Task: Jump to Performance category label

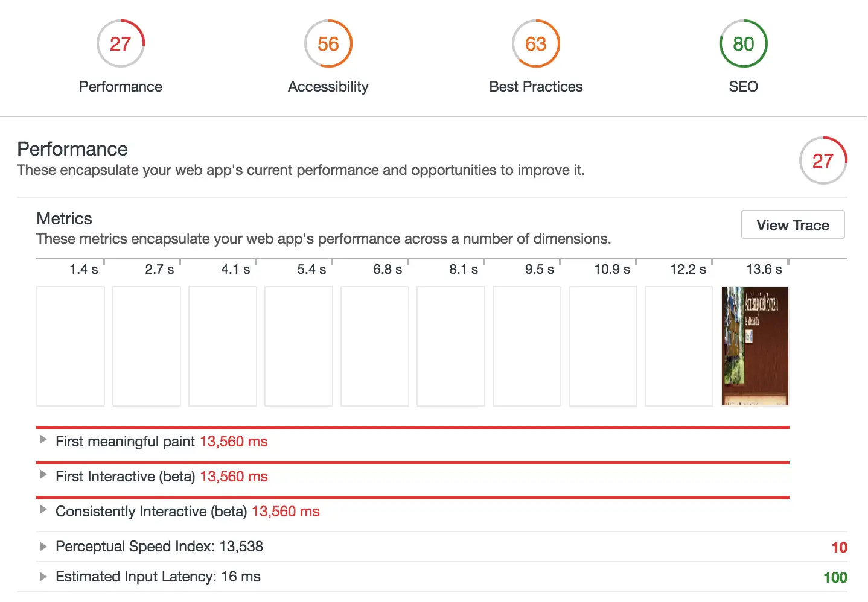Action: point(121,87)
